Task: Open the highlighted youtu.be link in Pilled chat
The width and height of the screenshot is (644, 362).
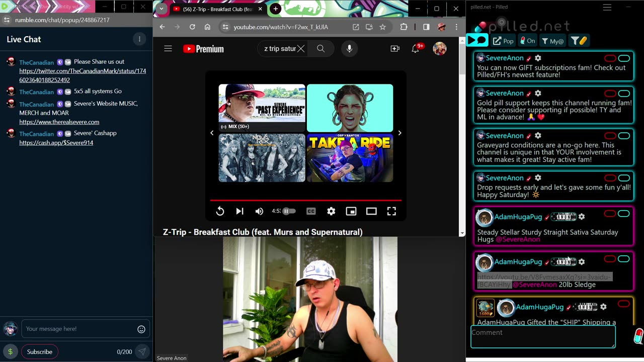Action: click(544, 281)
